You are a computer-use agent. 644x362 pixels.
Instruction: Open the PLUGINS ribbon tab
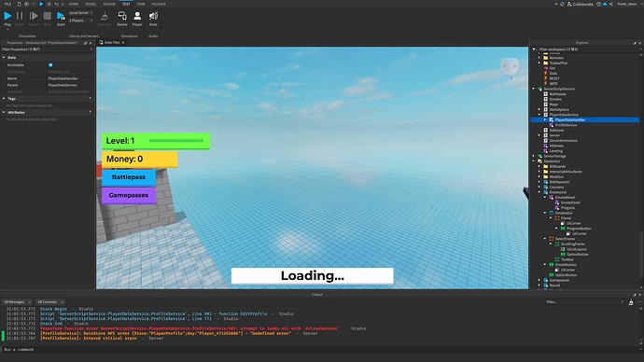(x=159, y=4)
